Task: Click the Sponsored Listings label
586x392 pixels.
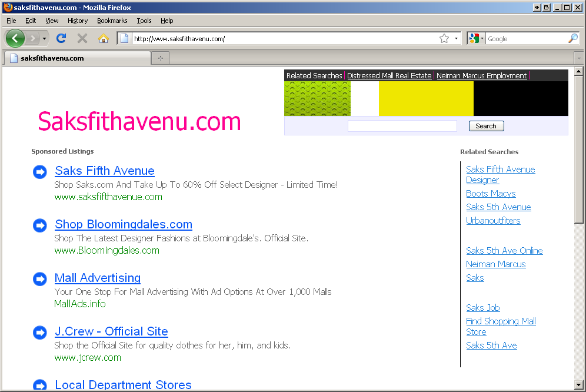Action: coord(62,151)
